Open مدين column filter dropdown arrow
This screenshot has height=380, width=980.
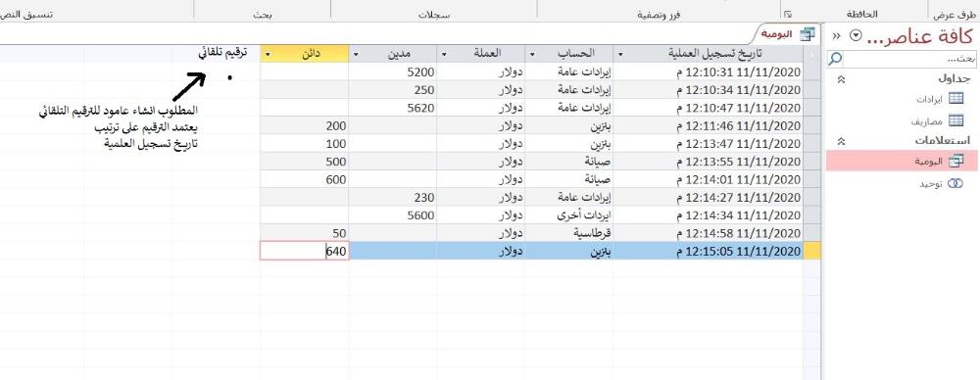(x=357, y=54)
